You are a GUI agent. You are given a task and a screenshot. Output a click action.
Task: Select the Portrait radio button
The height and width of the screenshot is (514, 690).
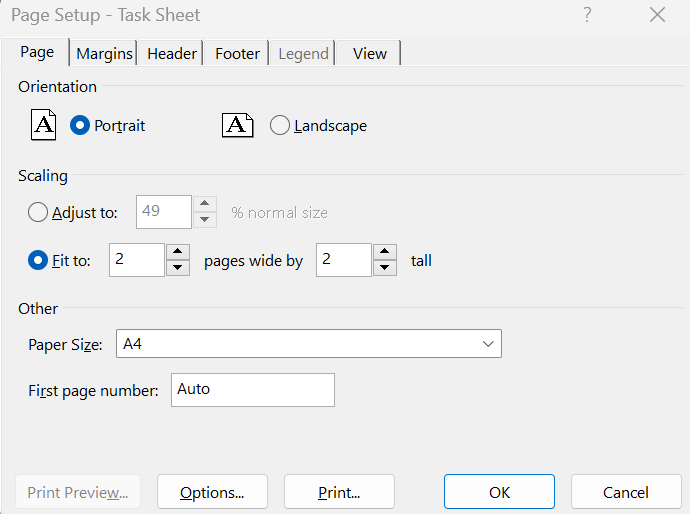pyautogui.click(x=80, y=126)
